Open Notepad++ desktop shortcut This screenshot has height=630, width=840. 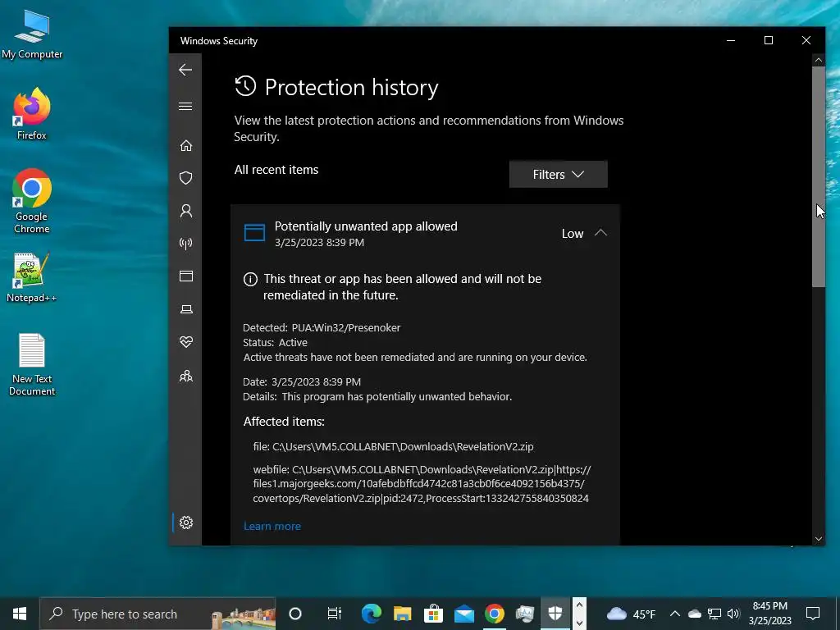tap(32, 277)
